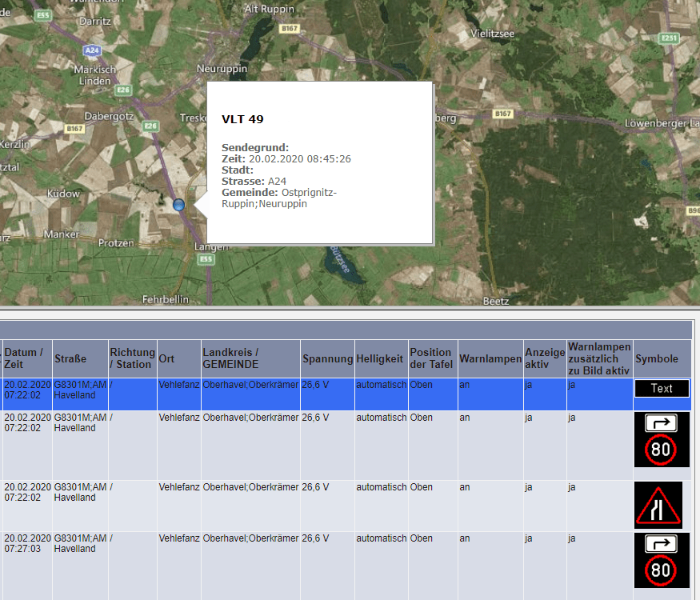Select the 80 speed limit symbol in the last row
The height and width of the screenshot is (600, 700).
point(661,571)
